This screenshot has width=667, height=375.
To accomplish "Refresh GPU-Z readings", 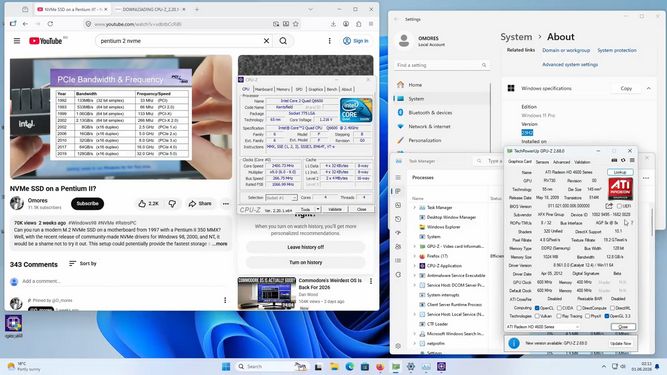I will pos(623,161).
